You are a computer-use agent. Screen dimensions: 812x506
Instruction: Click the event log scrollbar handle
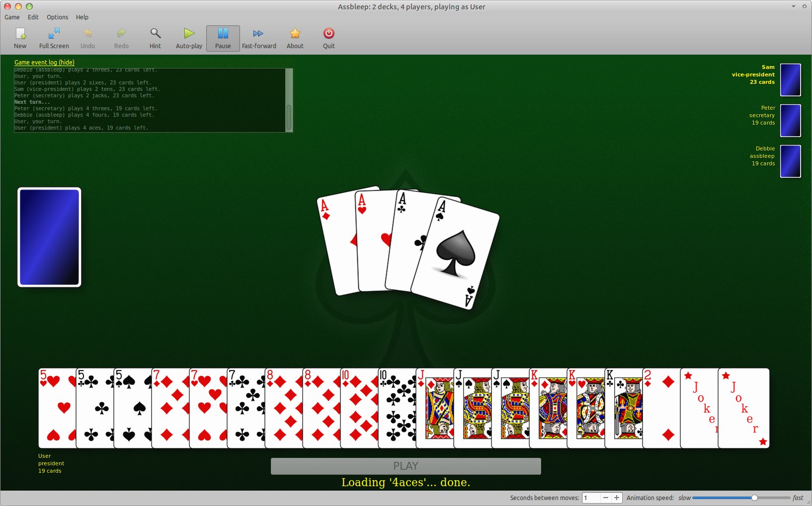[x=289, y=117]
